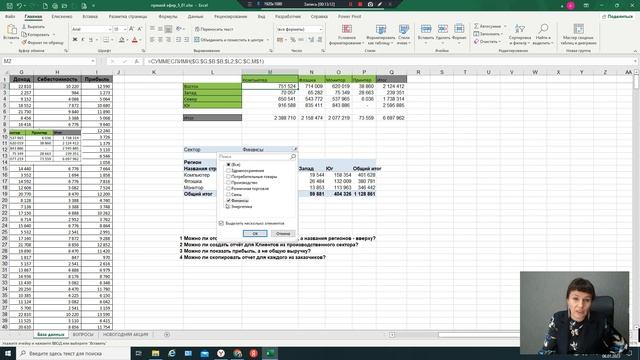Image resolution: width=640 pixels, height=360 pixels.
Task: Click the Copy (Копировать) icon
Action: click(24, 35)
